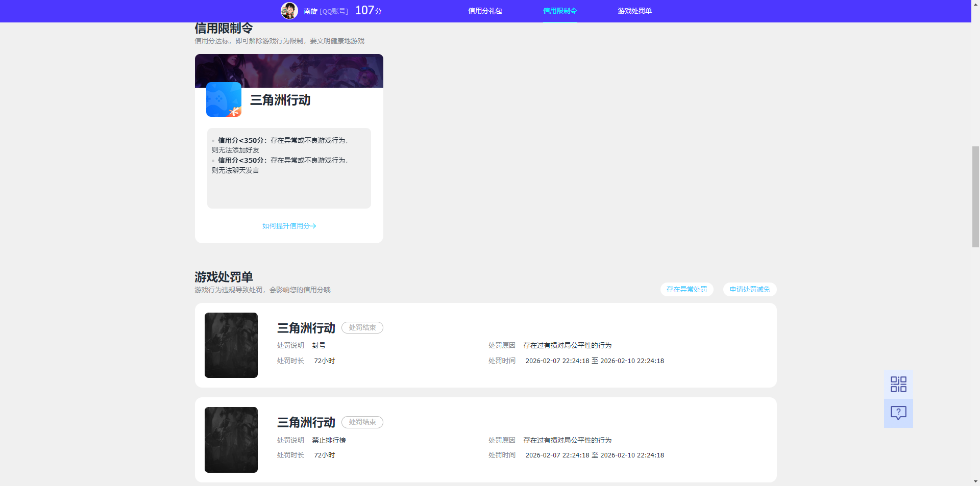Click the 游戏处罚单 section heading
Viewport: 980px width, 486px height.
click(224, 277)
